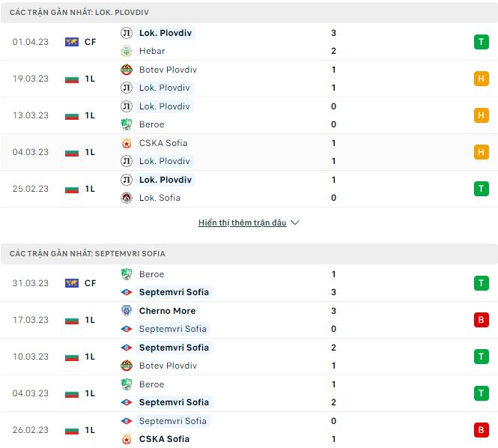This screenshot has width=498, height=448.
Task: Click the orange H badge for 19.03.23 match
Action: point(481,79)
